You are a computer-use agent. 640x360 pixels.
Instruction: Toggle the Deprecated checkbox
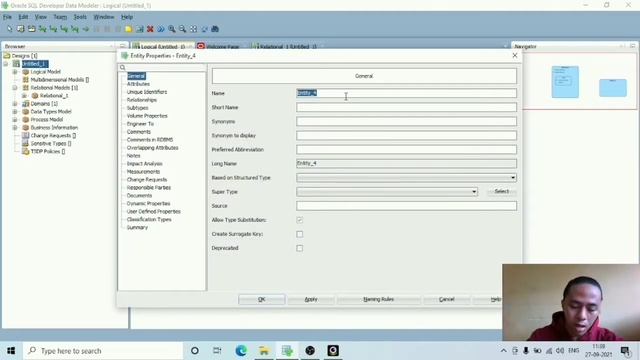click(x=300, y=248)
